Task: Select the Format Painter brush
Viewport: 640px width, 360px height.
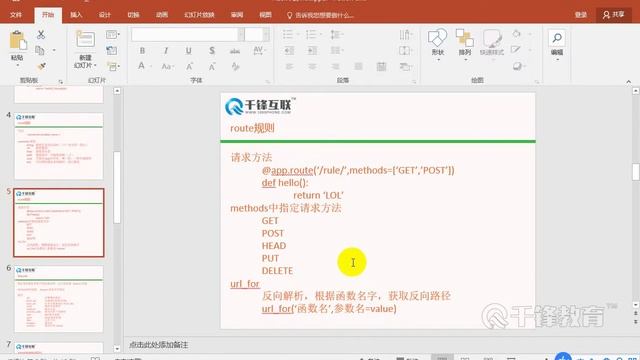Action: [x=41, y=66]
